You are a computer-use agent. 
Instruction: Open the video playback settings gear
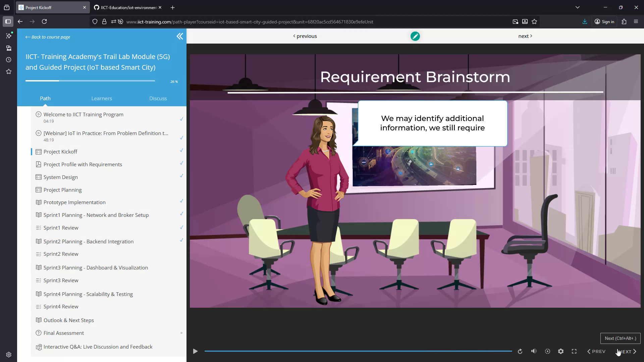560,351
